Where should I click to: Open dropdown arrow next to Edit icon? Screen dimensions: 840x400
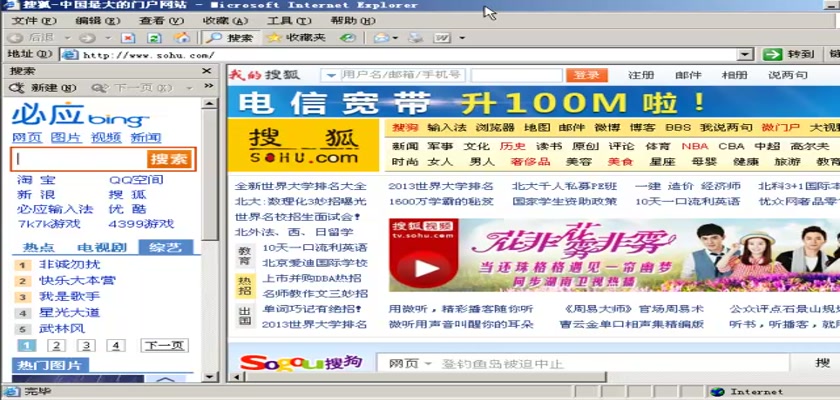462,38
